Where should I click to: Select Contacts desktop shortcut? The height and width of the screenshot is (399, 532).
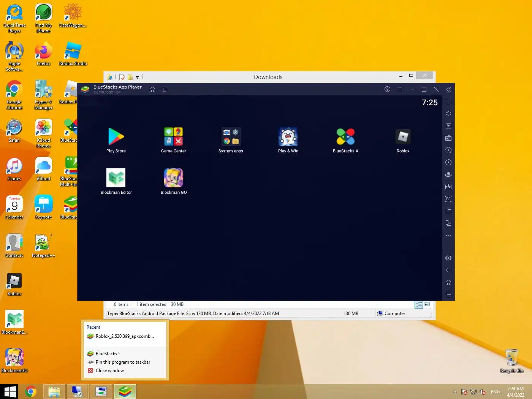14,246
